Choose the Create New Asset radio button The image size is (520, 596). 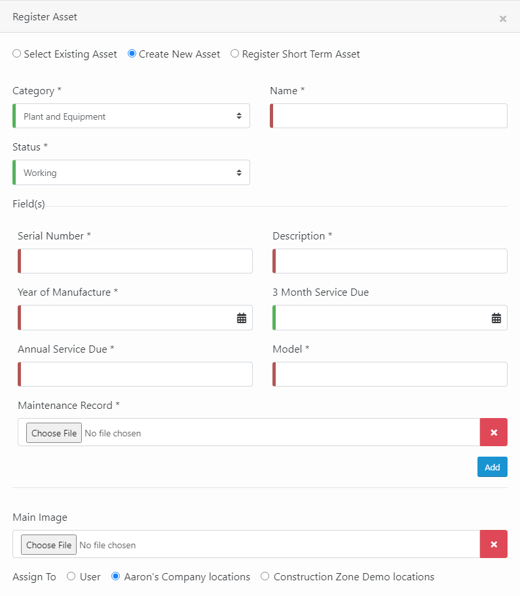click(x=132, y=54)
